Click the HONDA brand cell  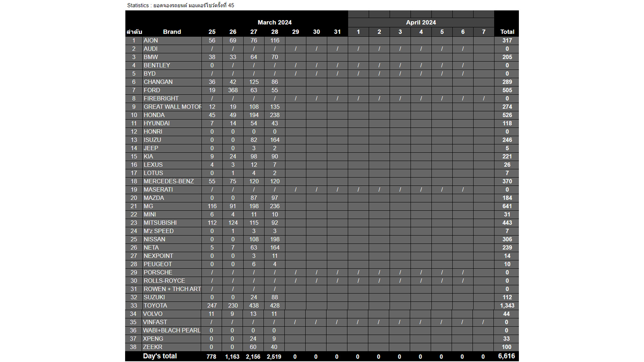click(172, 115)
